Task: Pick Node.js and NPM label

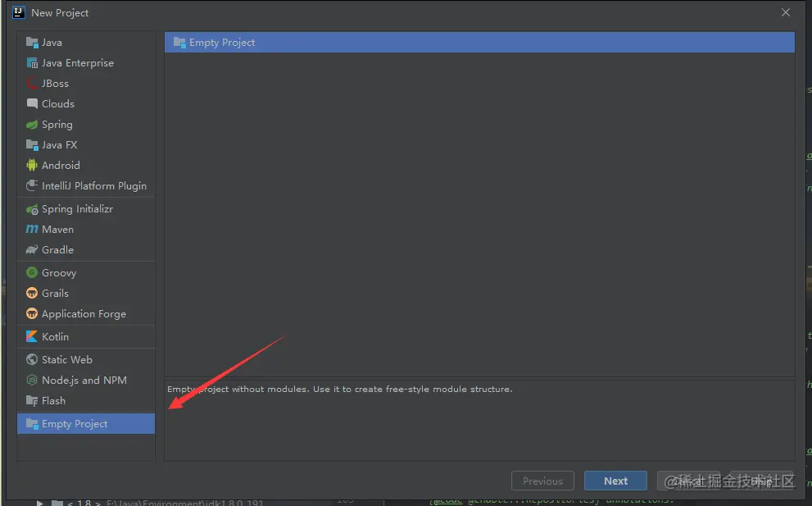Action: pyautogui.click(x=84, y=380)
